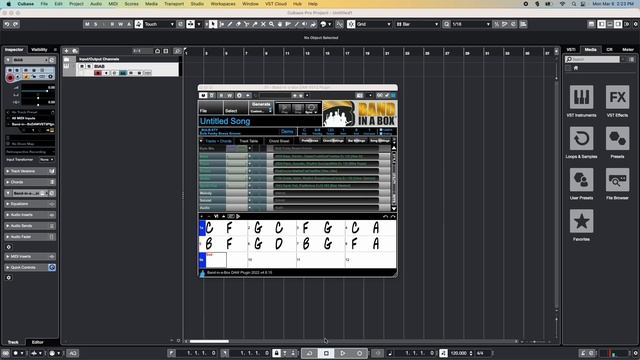
Task: Expand the Chords inspector section
Action: tap(30, 182)
